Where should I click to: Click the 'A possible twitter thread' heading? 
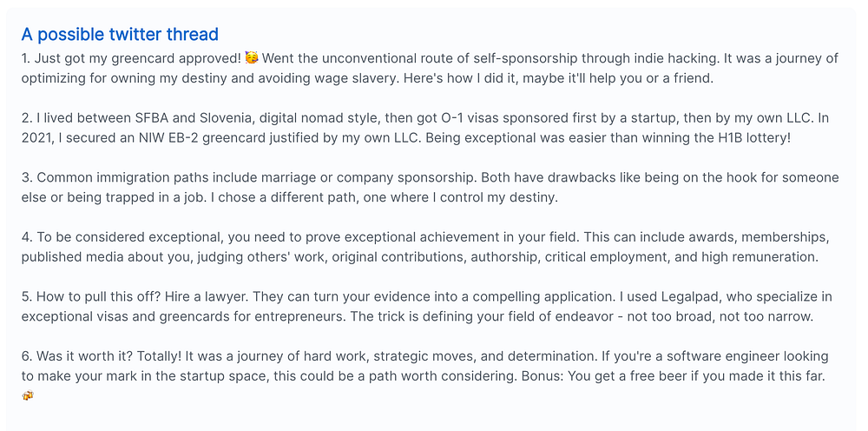tap(120, 35)
